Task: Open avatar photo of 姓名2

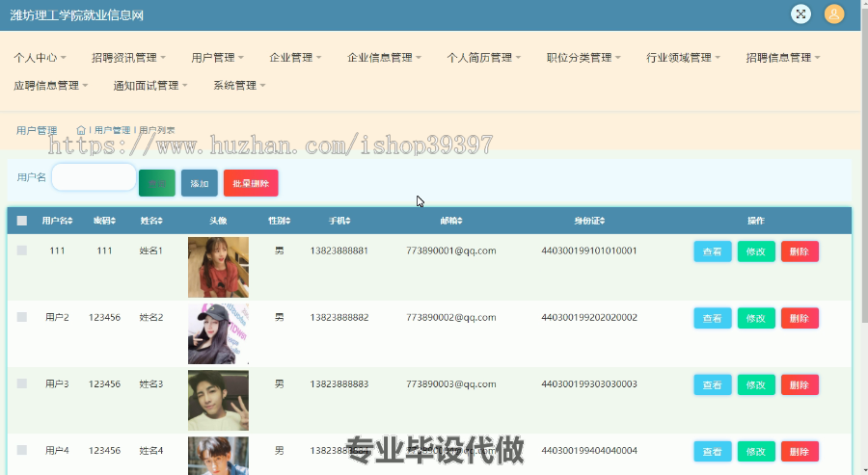Action: pyautogui.click(x=218, y=333)
